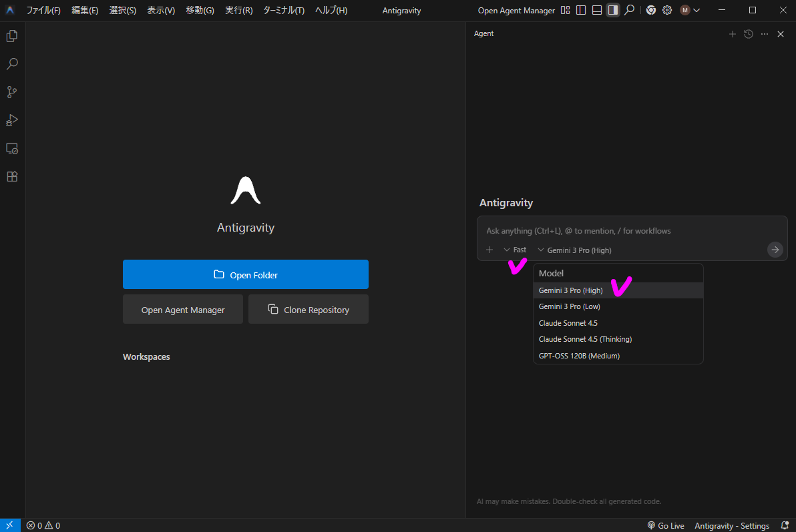Screen dimensions: 796x532
Task: Click the Clone Repository button
Action: (308, 310)
